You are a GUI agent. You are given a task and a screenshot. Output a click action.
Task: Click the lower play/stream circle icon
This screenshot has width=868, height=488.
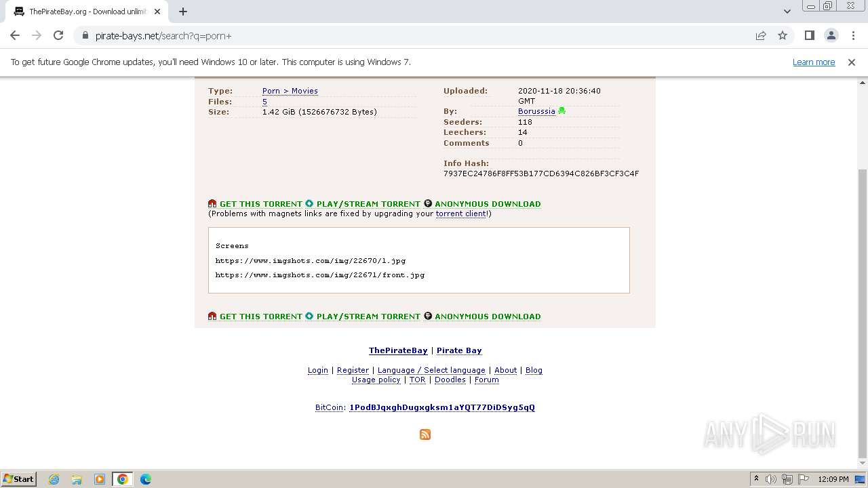(309, 317)
